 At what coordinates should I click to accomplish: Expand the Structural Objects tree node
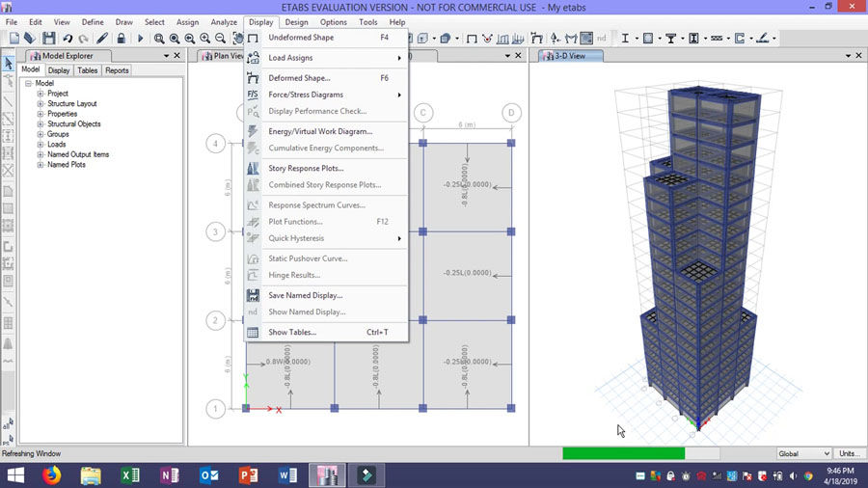tap(40, 124)
